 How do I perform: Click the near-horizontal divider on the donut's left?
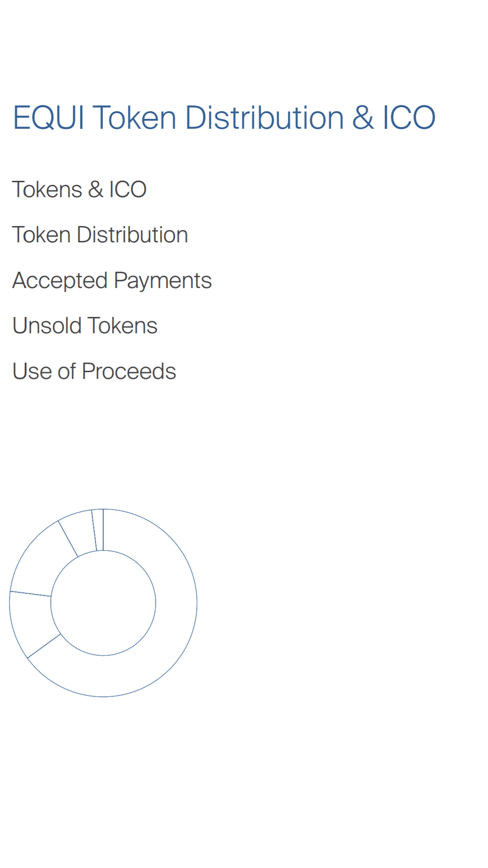click(x=30, y=594)
